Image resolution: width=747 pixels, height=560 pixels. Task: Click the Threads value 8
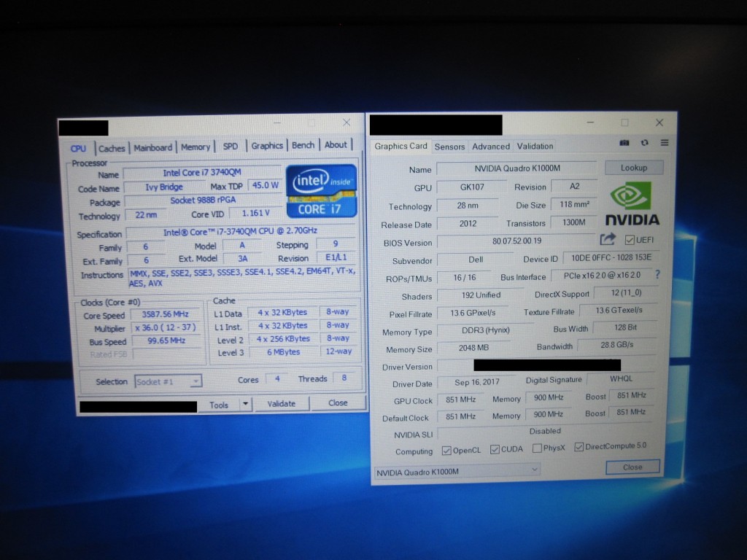pos(344,378)
